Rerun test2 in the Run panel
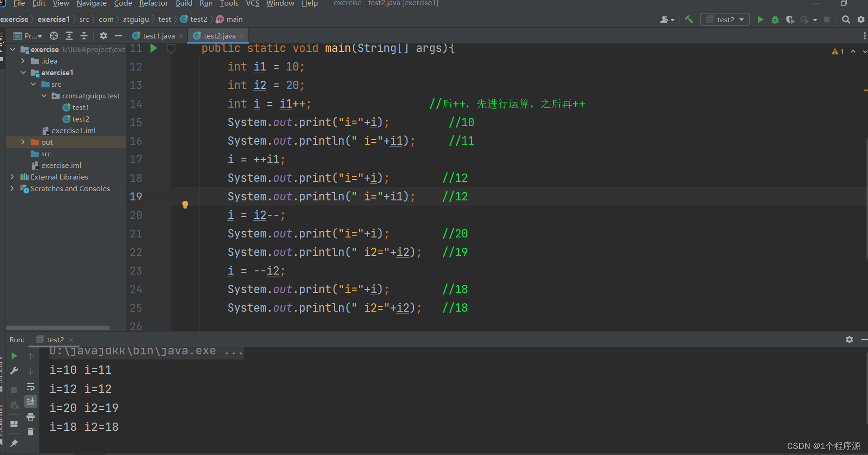 point(14,356)
